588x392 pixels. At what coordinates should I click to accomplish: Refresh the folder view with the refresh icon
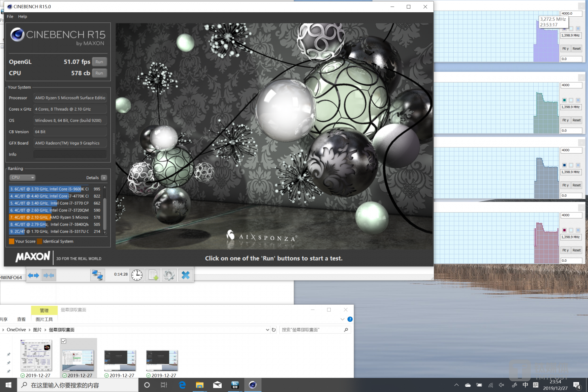273,330
